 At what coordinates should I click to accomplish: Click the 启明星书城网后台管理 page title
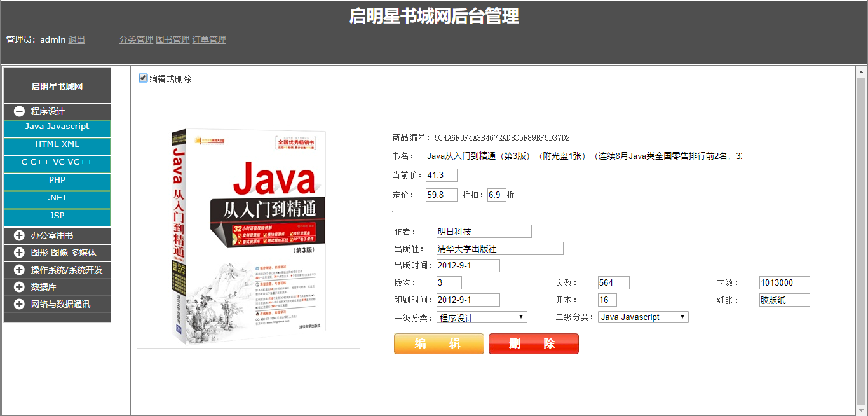coord(434,16)
